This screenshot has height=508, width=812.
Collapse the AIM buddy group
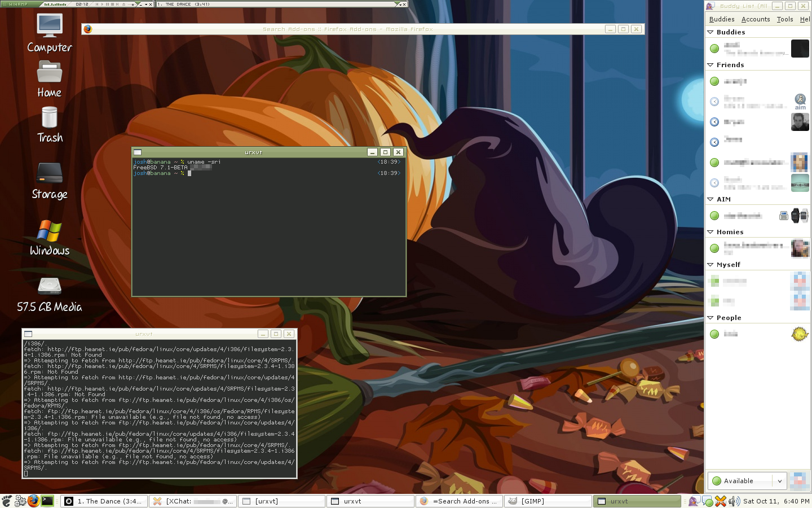point(710,199)
